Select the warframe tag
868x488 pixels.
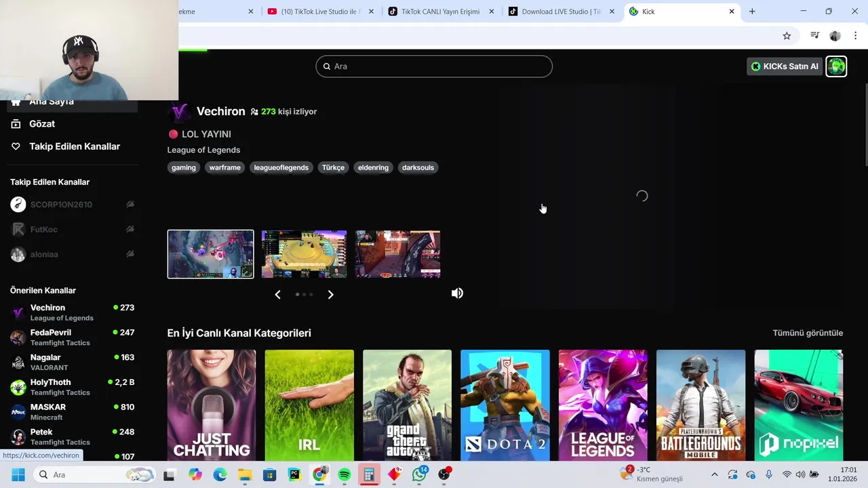click(224, 167)
